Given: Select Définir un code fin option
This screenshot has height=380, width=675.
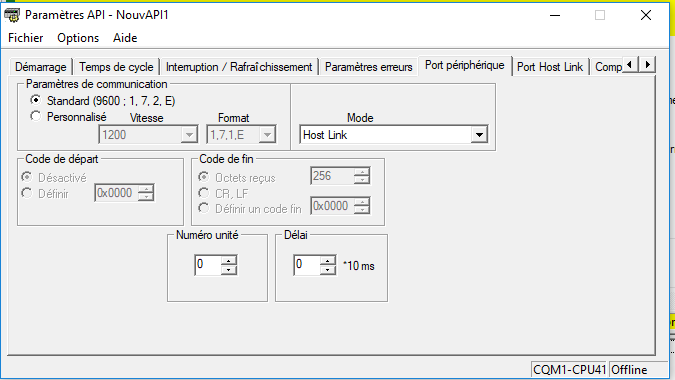Looking at the screenshot, I should (x=250, y=209).
